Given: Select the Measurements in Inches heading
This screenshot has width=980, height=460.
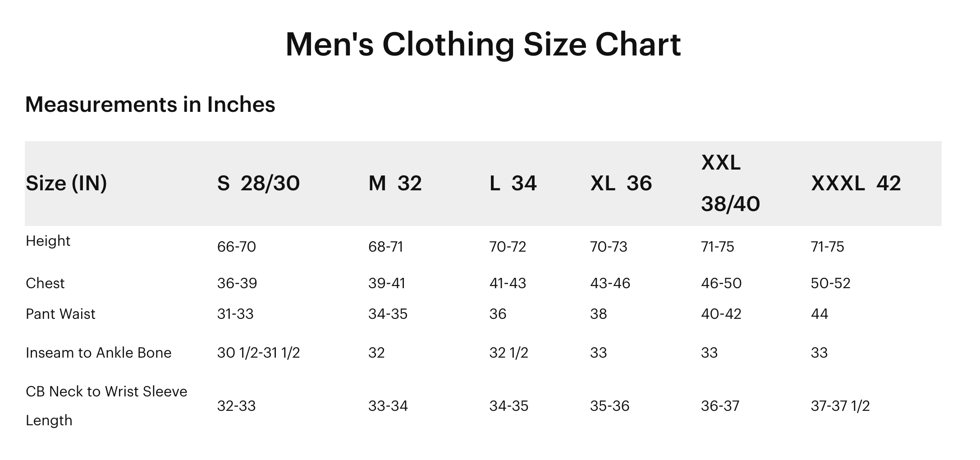Looking at the screenshot, I should [x=150, y=105].
